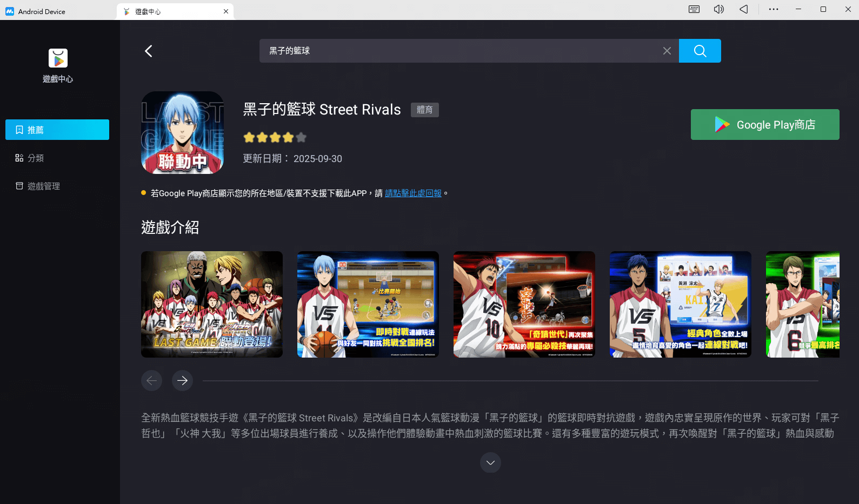This screenshot has height=504, width=859.
Task: Click the green Google Play商店 button
Action: pos(764,125)
